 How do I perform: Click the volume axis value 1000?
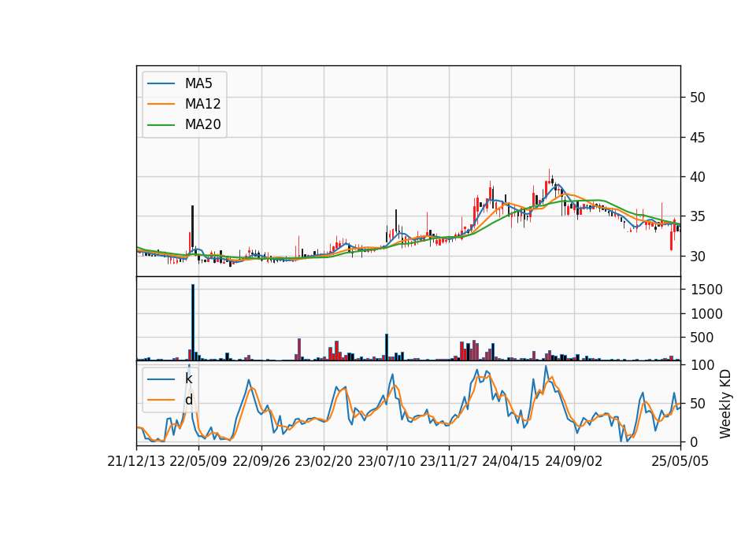[706, 314]
